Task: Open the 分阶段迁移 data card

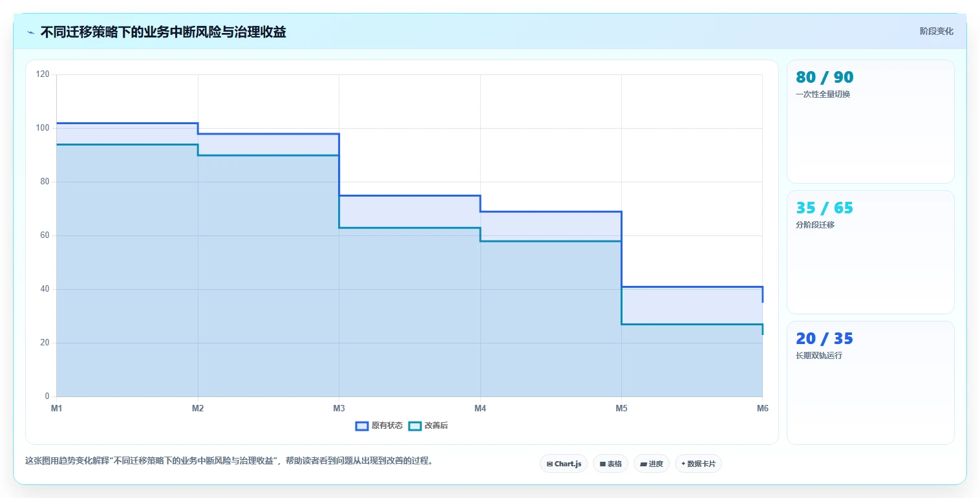Action: 870,252
